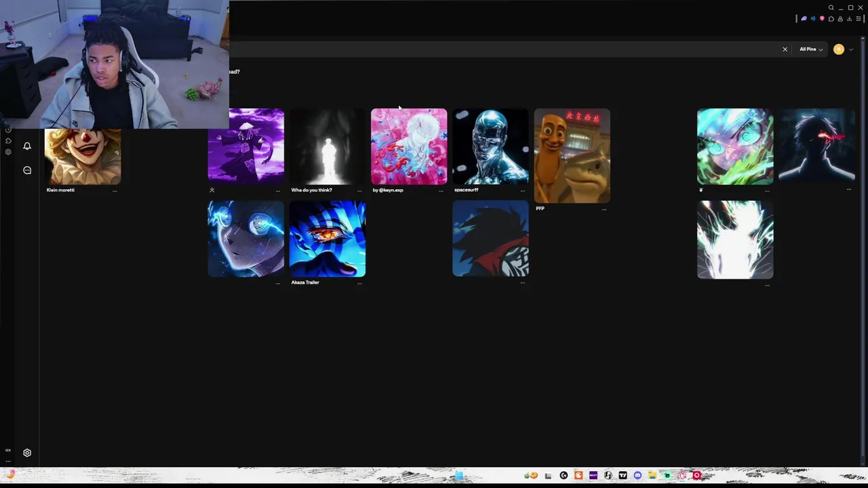Click the browser search magnifier icon
Screen dimensions: 868x488
831,7
